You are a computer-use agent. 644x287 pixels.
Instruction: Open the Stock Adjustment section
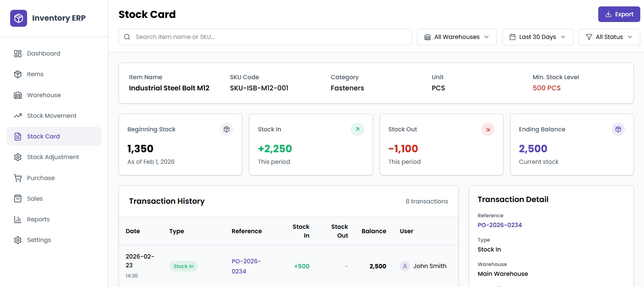[53, 157]
